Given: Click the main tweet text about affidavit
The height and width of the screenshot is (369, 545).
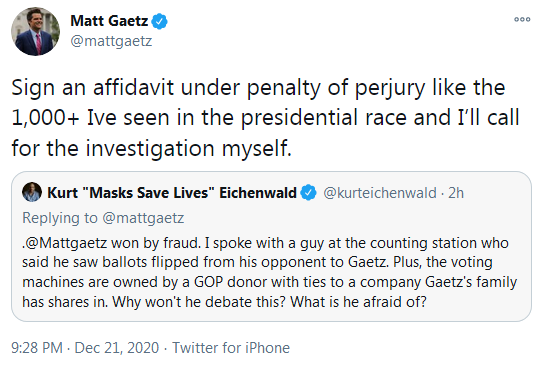Looking at the screenshot, I should click(x=266, y=118).
